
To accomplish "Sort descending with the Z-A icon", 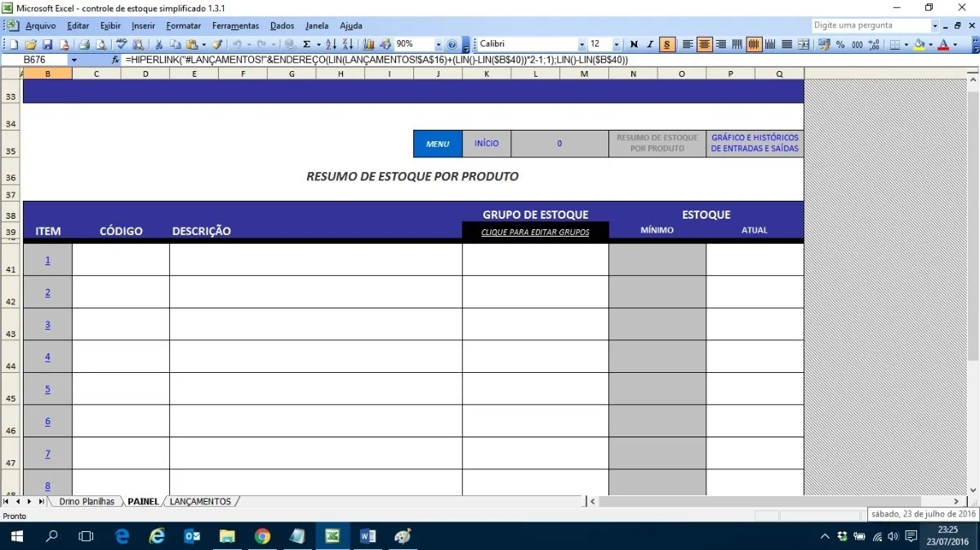I will (348, 44).
